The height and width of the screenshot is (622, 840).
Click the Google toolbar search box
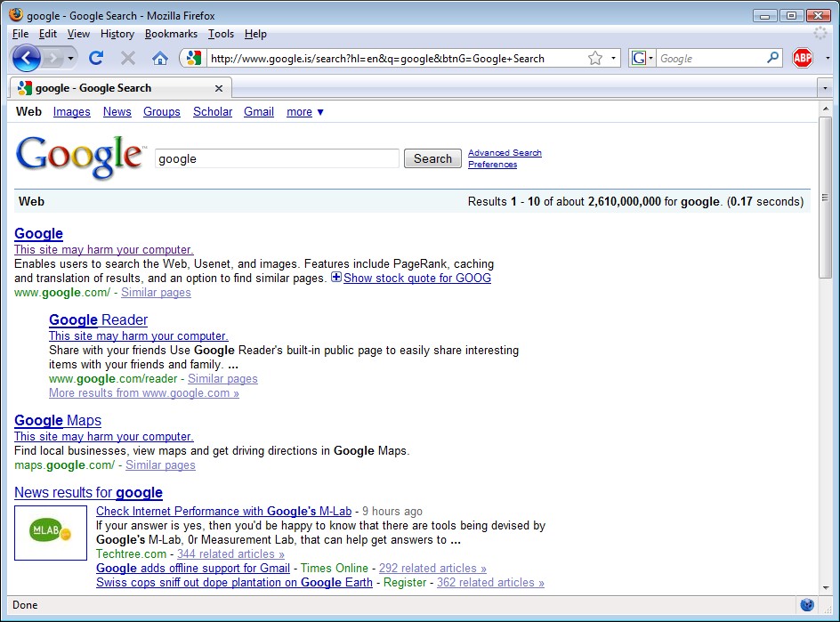(x=712, y=58)
